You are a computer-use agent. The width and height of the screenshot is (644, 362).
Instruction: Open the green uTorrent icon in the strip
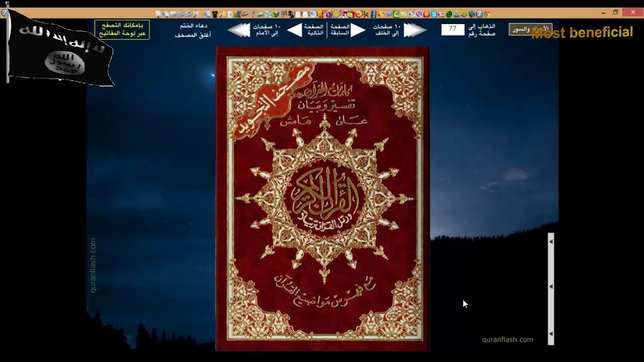449,14
